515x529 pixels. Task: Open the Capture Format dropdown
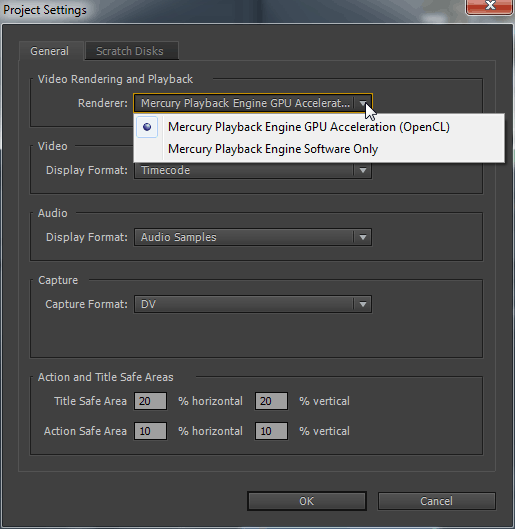pyautogui.click(x=253, y=304)
